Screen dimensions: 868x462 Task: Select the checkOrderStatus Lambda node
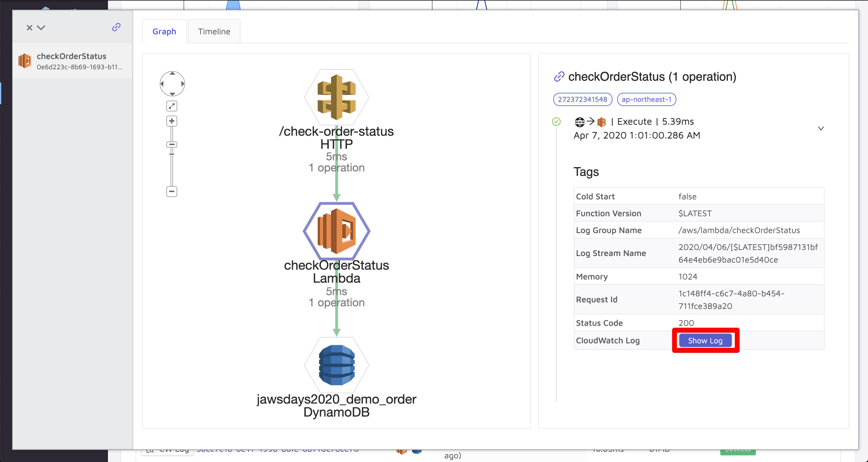click(x=336, y=231)
